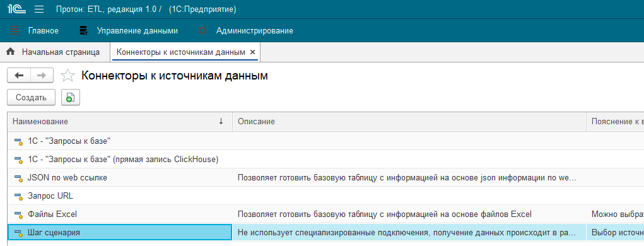Select the Коннекторы к источникам данным tab

pos(181,52)
